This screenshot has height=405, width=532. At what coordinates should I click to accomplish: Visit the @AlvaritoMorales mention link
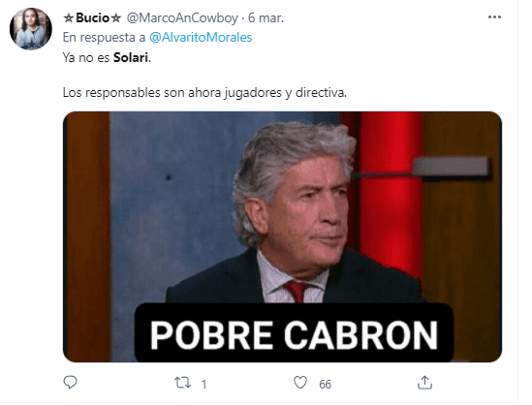click(201, 38)
